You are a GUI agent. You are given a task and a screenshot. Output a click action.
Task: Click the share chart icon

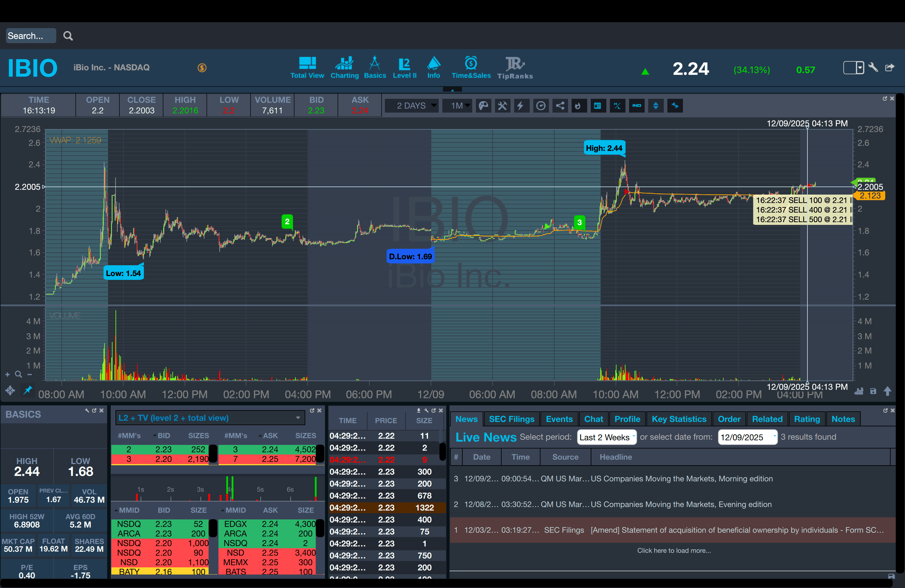point(560,106)
